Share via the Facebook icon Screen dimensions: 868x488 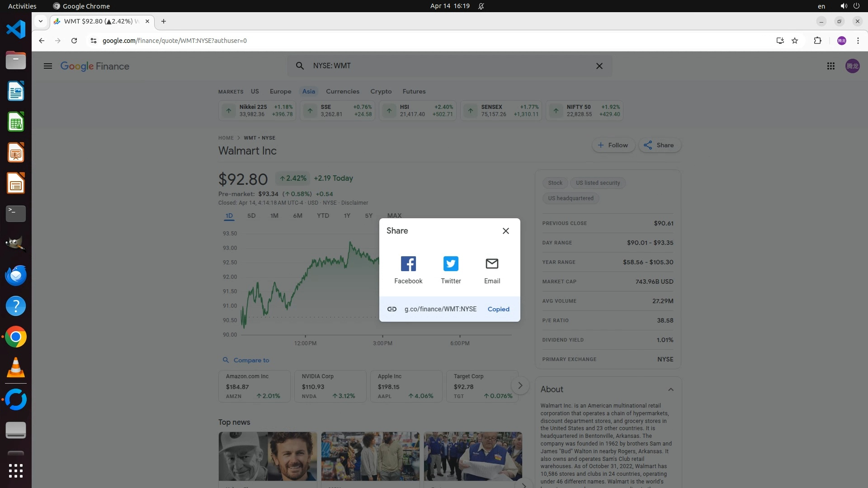[x=408, y=264]
